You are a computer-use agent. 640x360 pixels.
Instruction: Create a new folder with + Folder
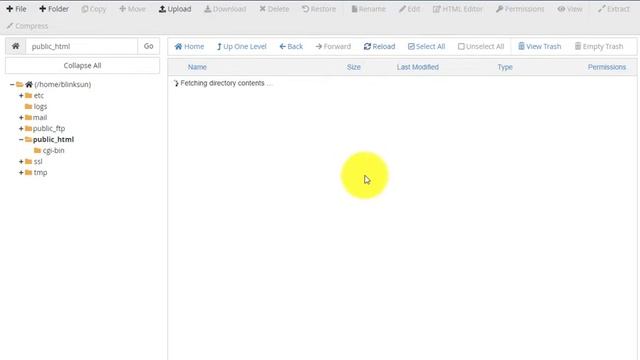(54, 9)
